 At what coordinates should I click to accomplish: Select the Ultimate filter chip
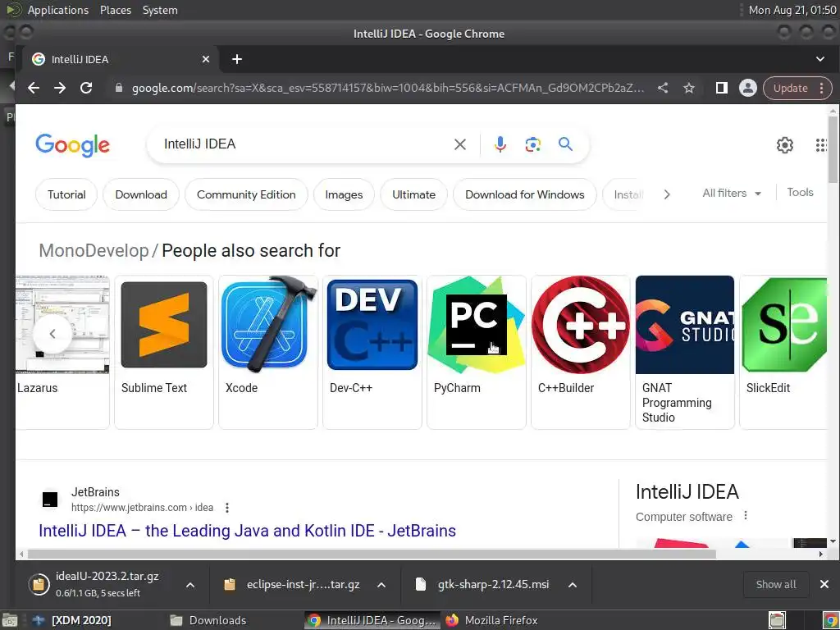click(x=413, y=194)
